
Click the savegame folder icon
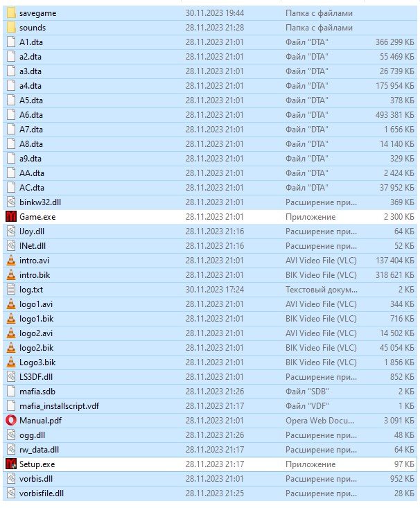(x=11, y=13)
